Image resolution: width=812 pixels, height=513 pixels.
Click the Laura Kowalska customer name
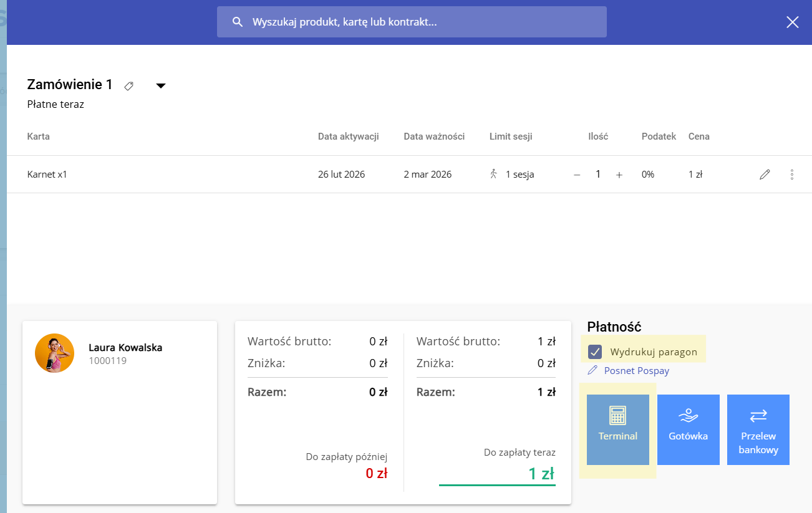[x=125, y=348]
